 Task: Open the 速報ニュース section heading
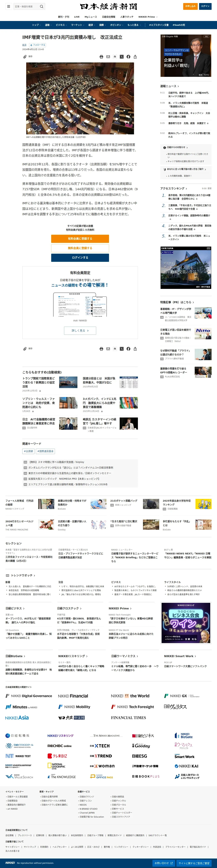click(x=170, y=86)
